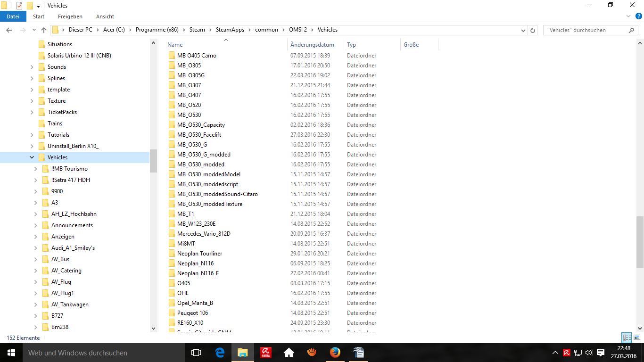Image resolution: width=644 pixels, height=362 pixels.
Task: Switch to the Freigeben ribbon tab
Action: point(70,16)
